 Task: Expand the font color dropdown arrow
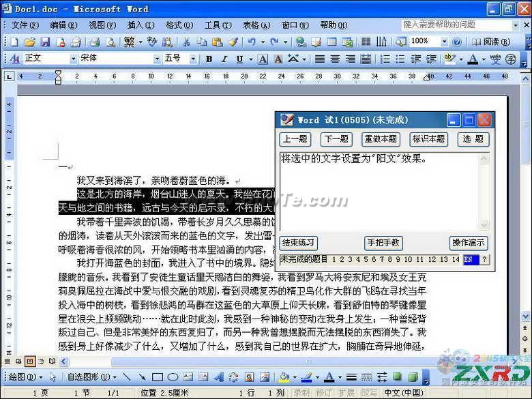(484, 59)
